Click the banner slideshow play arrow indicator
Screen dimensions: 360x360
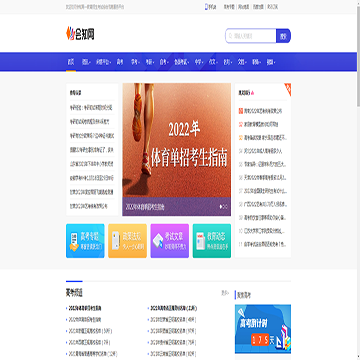pos(221,207)
